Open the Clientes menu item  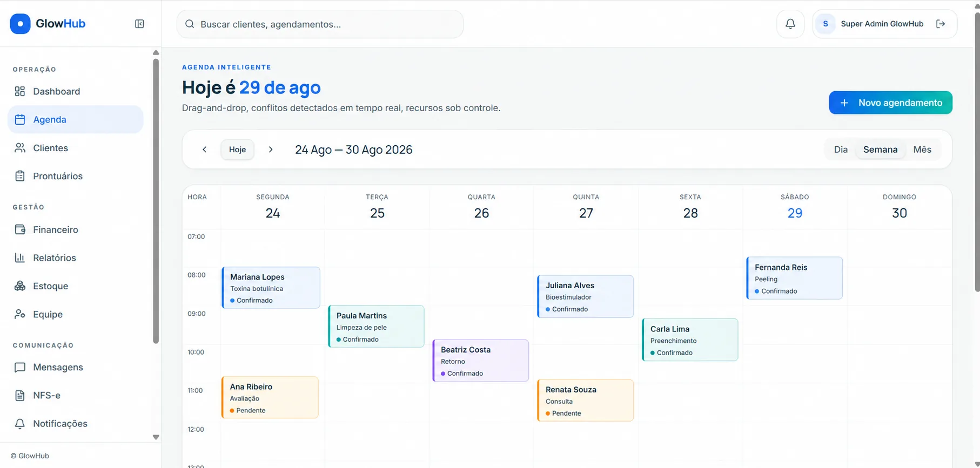click(75, 148)
